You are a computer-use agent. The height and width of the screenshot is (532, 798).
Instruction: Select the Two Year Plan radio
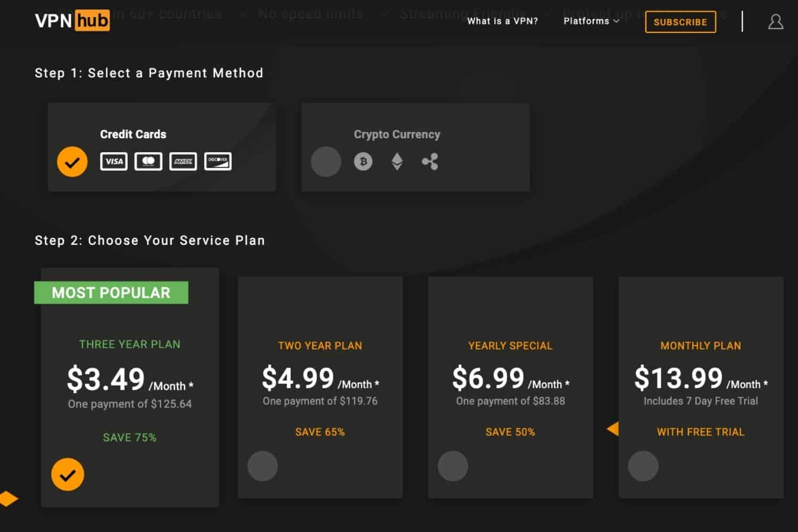pos(263,466)
